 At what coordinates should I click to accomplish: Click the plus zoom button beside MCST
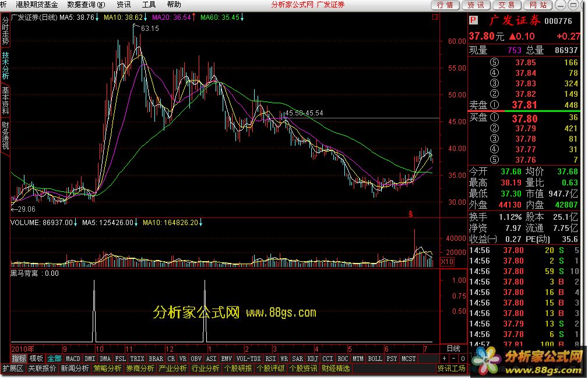(x=445, y=359)
